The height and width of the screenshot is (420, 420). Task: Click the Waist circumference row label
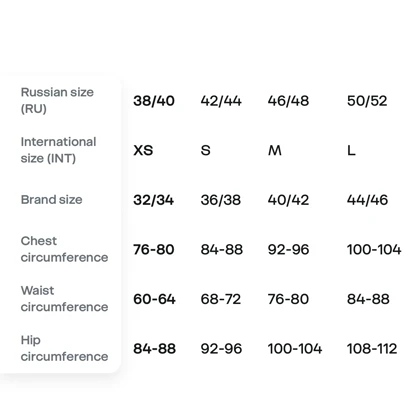(64, 299)
